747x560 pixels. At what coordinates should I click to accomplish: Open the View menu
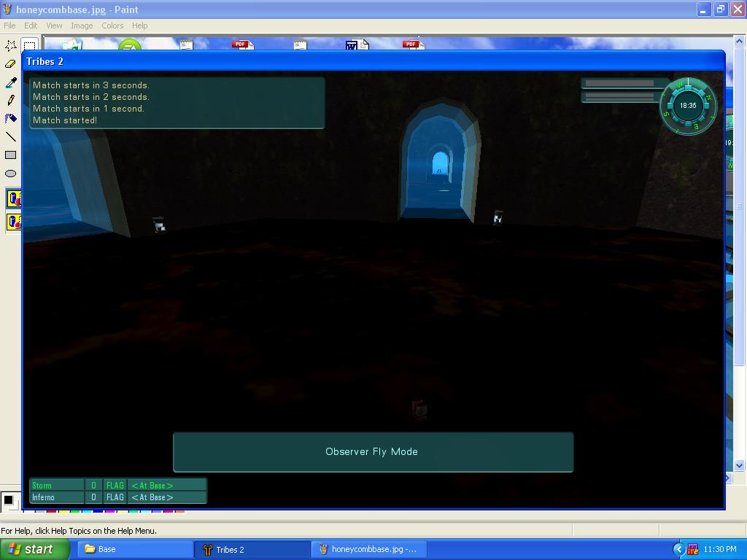click(54, 26)
